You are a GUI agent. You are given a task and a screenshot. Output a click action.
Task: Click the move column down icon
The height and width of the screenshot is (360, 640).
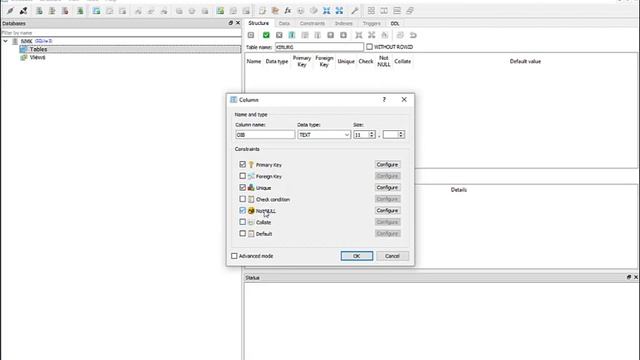click(344, 35)
